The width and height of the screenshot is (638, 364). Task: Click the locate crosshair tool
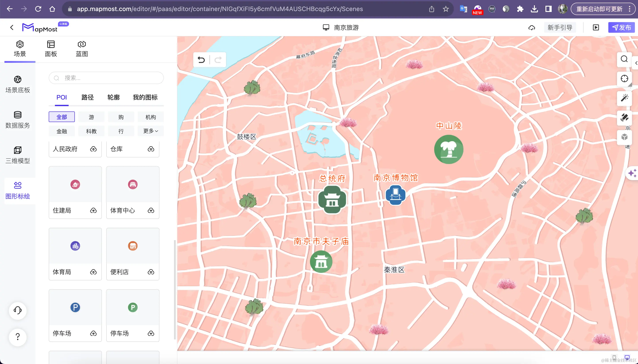(x=624, y=79)
